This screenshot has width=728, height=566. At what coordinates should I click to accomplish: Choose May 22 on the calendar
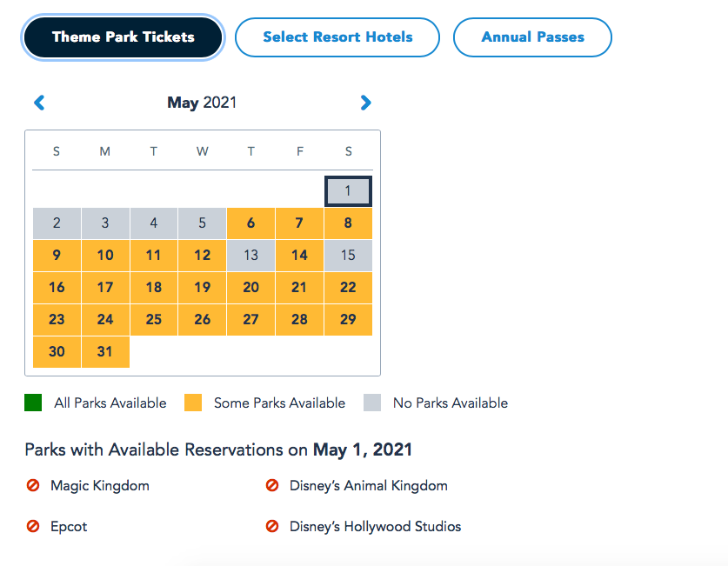click(x=348, y=288)
